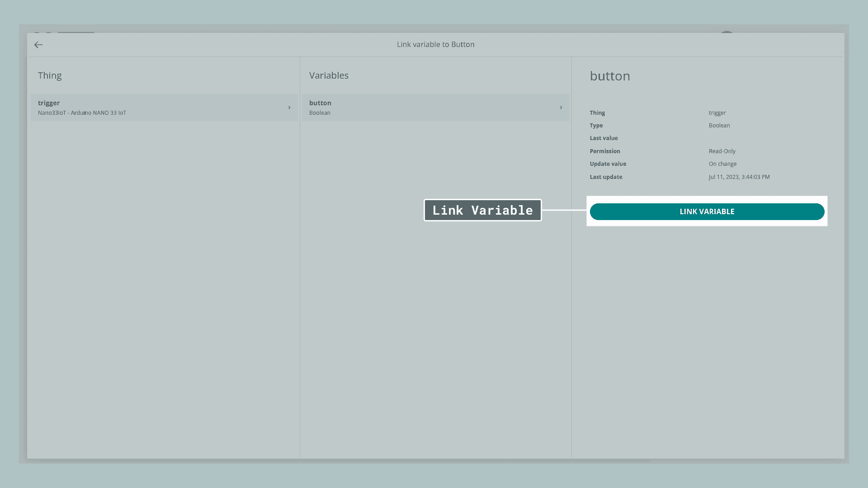Click the On change update value setting
Image resolution: width=868 pixels, height=488 pixels.
(722, 164)
